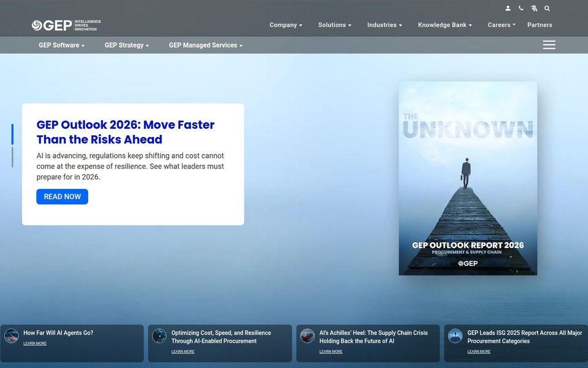Open AI's Achilles' Heel supply chain title

[x=373, y=337]
